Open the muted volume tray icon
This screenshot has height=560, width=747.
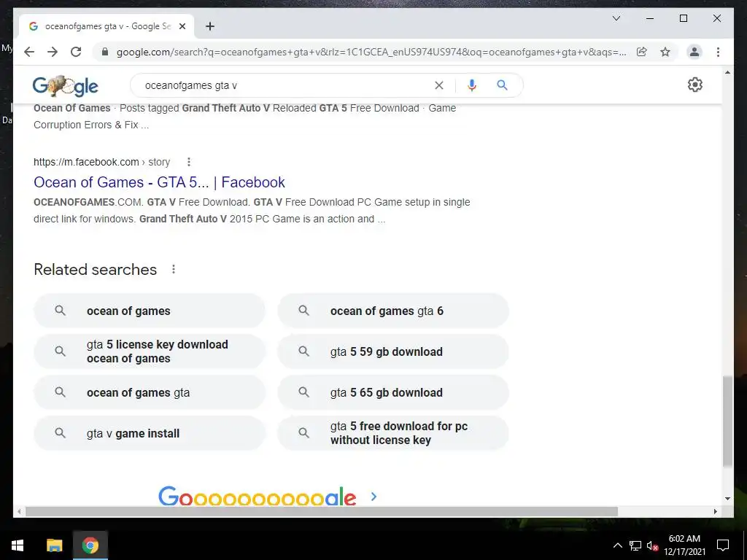click(x=652, y=545)
